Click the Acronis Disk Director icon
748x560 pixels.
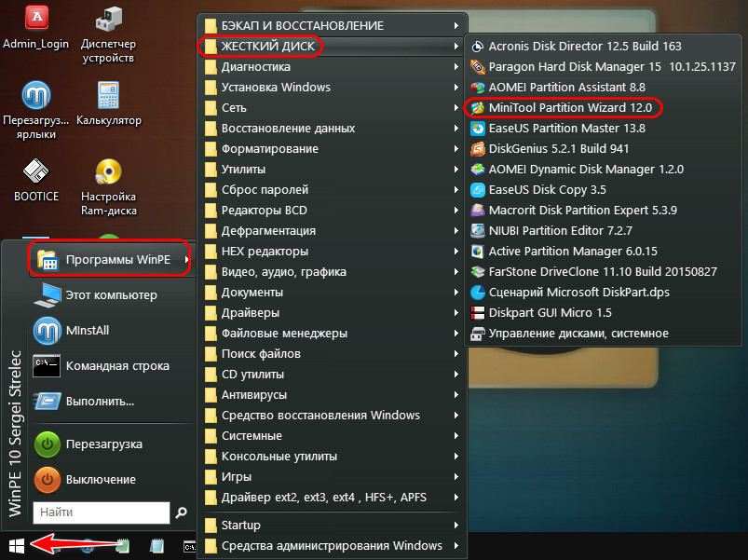pos(477,47)
